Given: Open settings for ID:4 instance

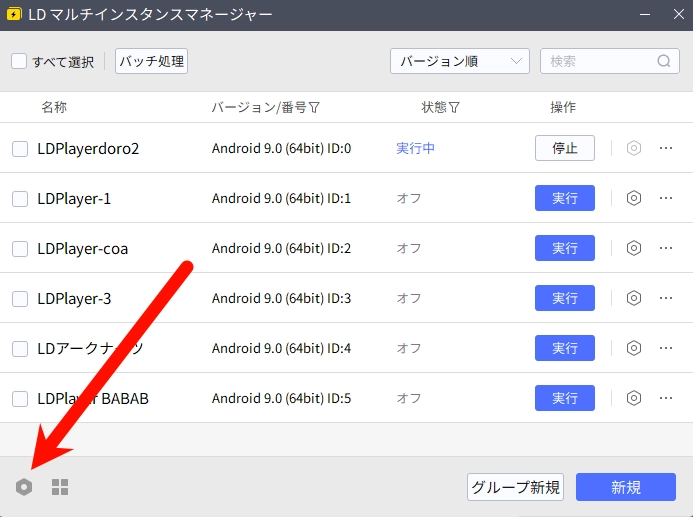Looking at the screenshot, I should tap(633, 348).
